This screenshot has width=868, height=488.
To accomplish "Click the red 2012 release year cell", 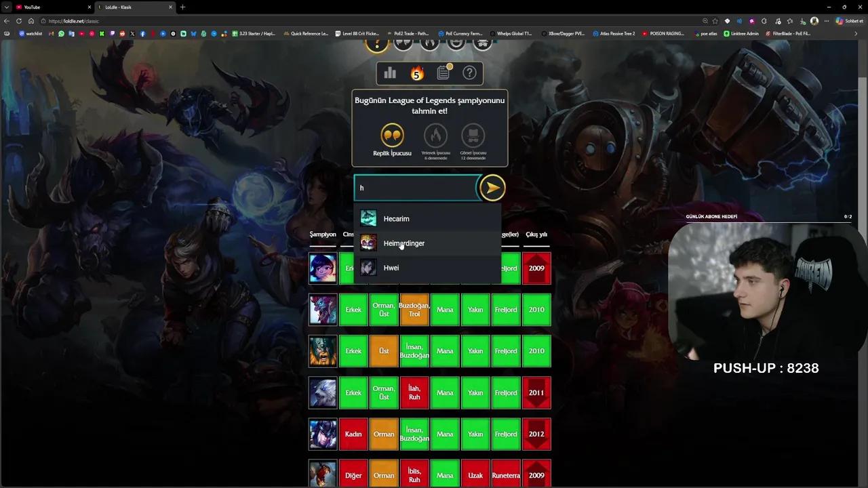I will coord(536,434).
